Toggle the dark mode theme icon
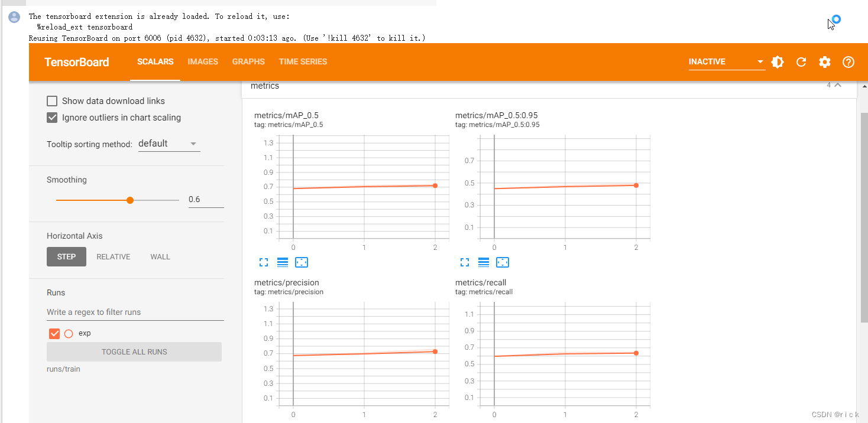This screenshot has height=423, width=868. [778, 62]
